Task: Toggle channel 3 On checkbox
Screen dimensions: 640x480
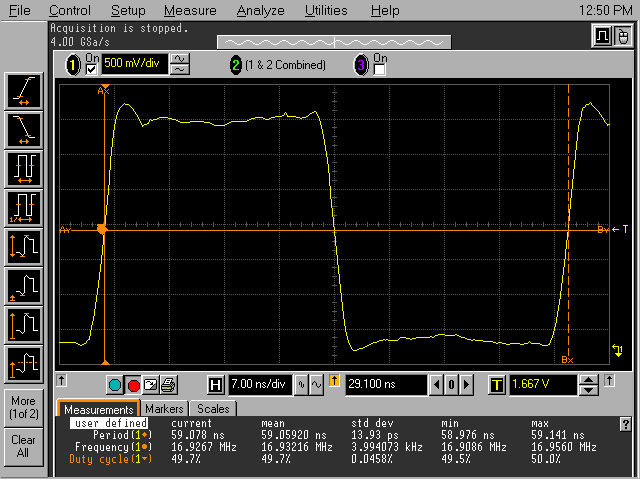Action: pyautogui.click(x=379, y=70)
